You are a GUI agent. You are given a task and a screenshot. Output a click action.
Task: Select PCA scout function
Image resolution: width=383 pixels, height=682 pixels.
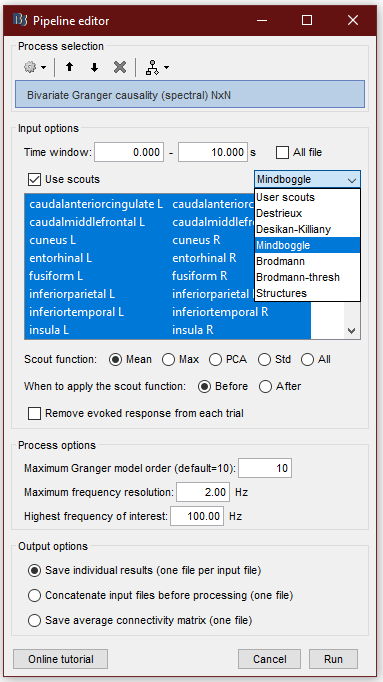point(215,360)
